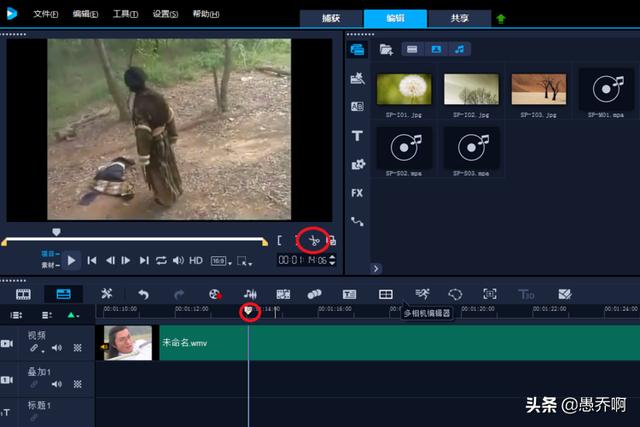The image size is (640, 427).
Task: Click the preview scrubber handle
Action: (56, 232)
